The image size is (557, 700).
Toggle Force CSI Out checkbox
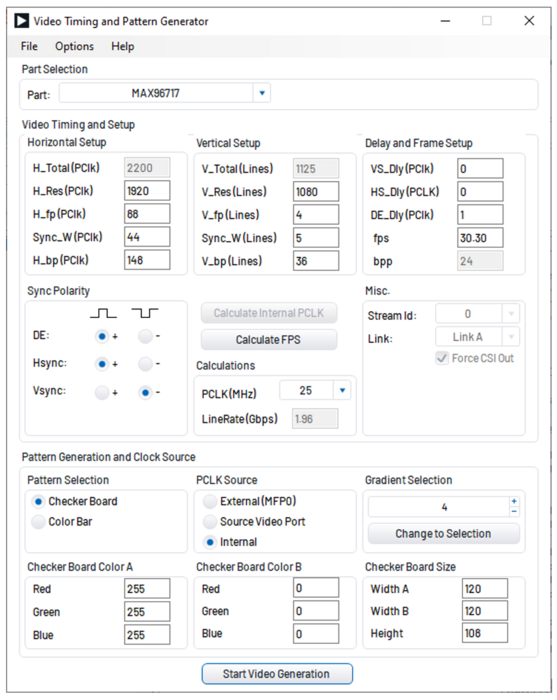pyautogui.click(x=442, y=358)
